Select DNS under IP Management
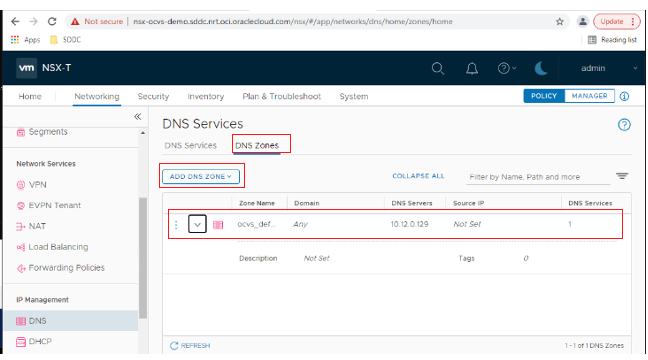This screenshot has width=648, height=360. pyautogui.click(x=71, y=321)
